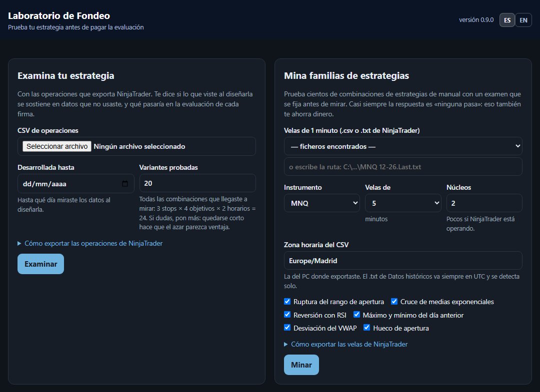Screen dimensions: 540x392
Task: Click Seleccionar archivo to choose a CSV
Action: [x=57, y=146]
